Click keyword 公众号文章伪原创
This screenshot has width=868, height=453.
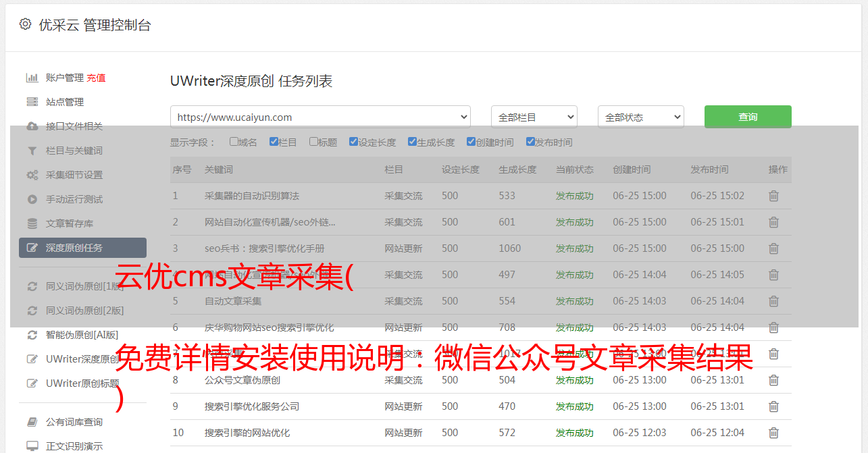click(x=242, y=380)
